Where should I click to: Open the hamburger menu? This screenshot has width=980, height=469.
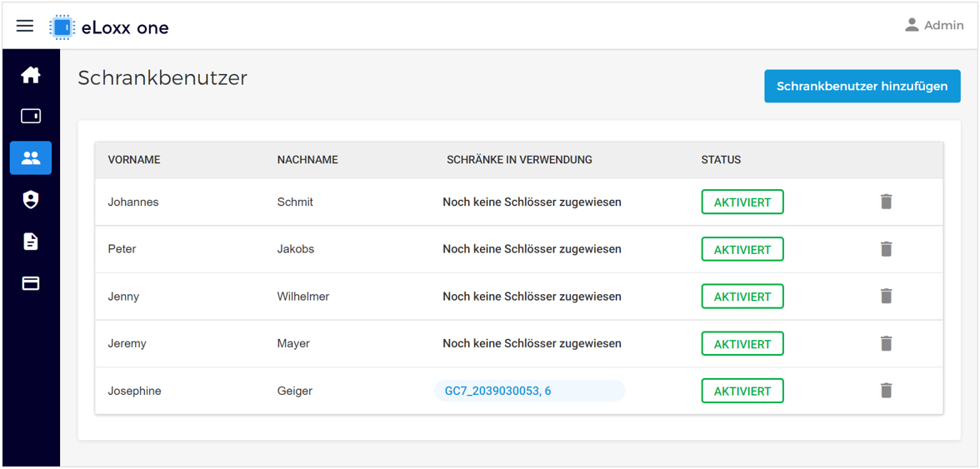(x=25, y=26)
